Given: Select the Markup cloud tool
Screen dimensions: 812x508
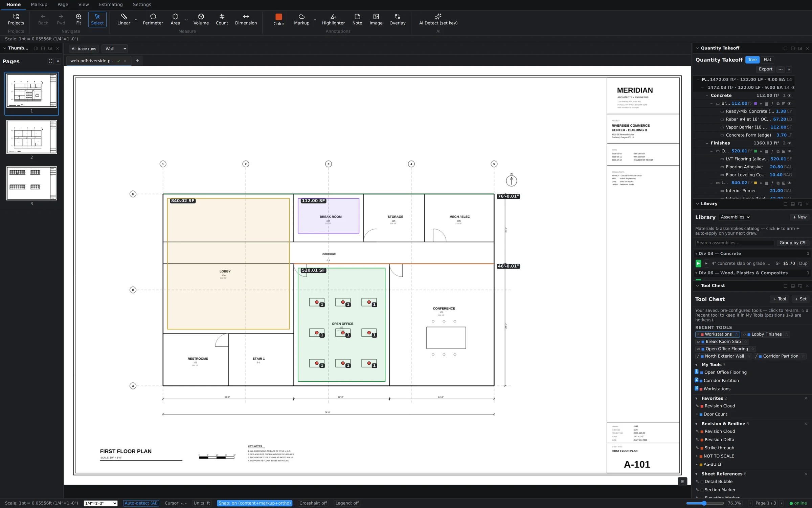Looking at the screenshot, I should point(301,19).
